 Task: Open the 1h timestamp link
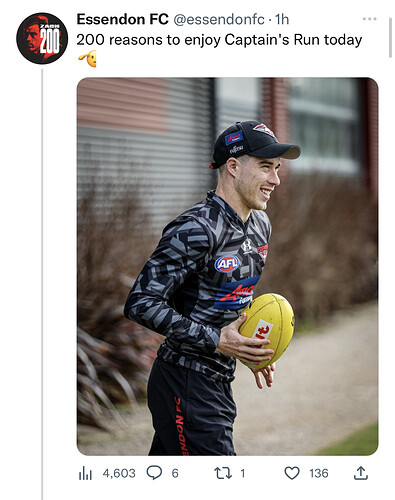[282, 20]
